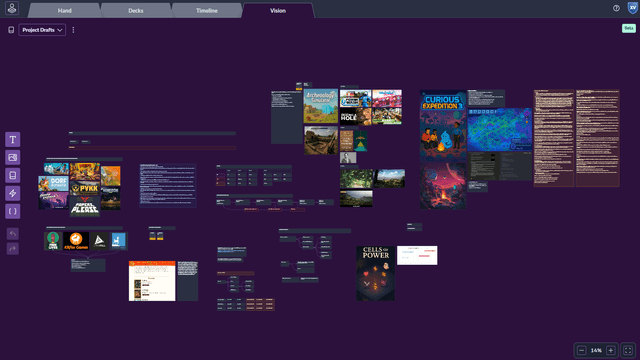Viewport: 640px width, 360px height.
Task: Open the Codecks home logo
Action: point(12,8)
